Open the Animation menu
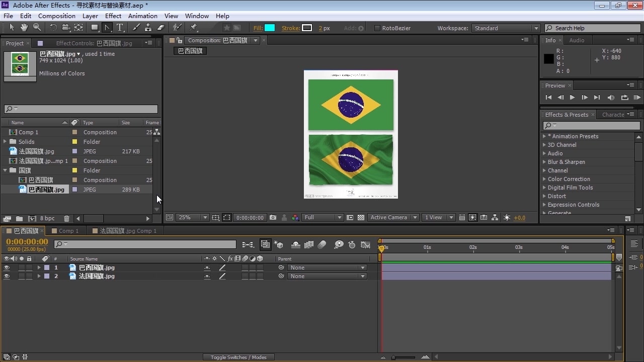Image resolution: width=644 pixels, height=362 pixels. (143, 16)
